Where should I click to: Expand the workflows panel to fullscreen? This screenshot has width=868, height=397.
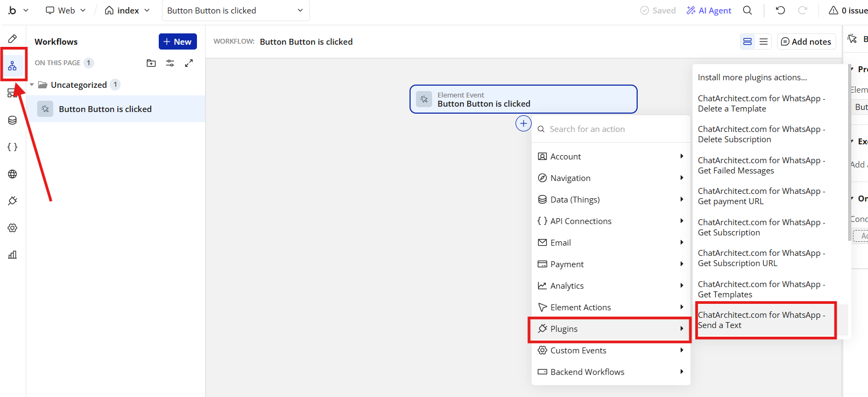pos(189,63)
